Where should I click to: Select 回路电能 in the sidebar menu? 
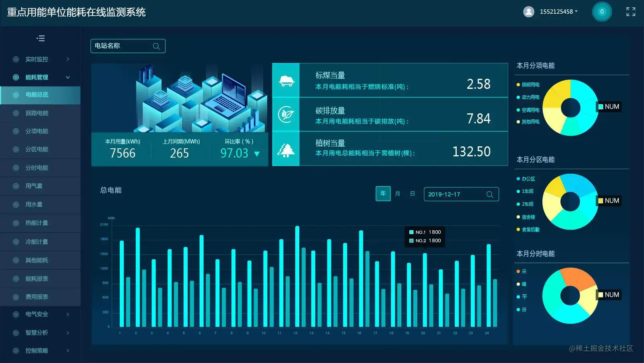click(37, 113)
